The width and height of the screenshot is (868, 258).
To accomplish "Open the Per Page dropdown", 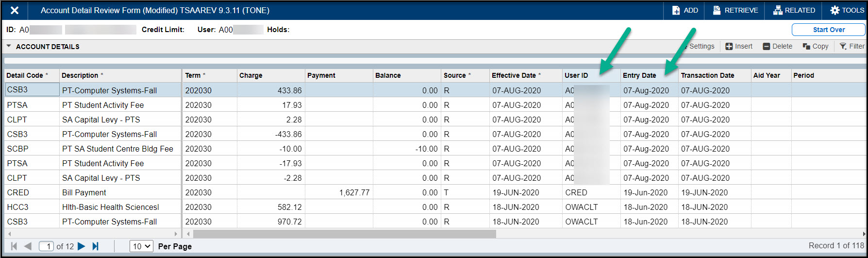I will point(141,246).
